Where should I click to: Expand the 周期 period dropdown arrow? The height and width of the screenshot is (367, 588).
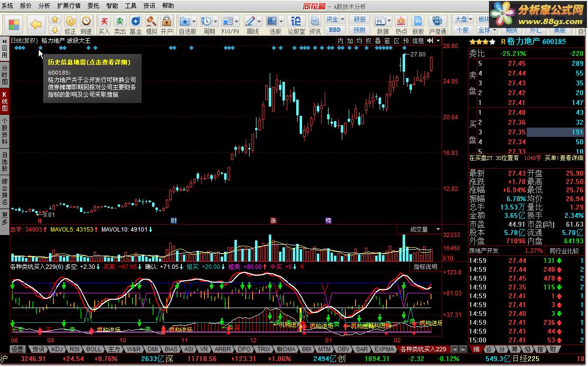(215, 22)
